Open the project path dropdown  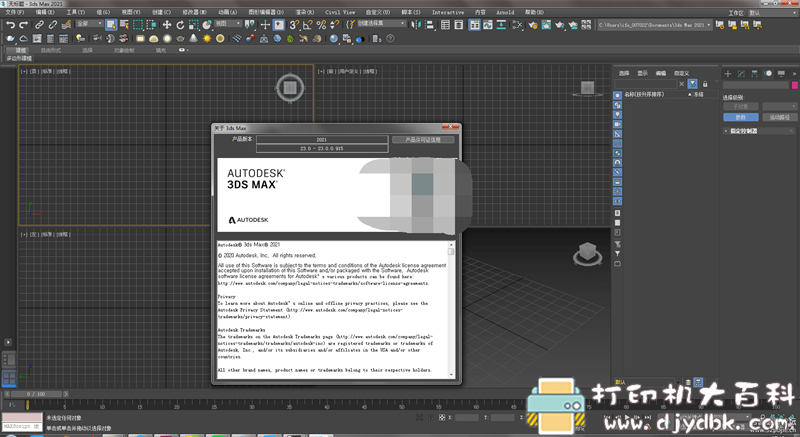pos(655,24)
